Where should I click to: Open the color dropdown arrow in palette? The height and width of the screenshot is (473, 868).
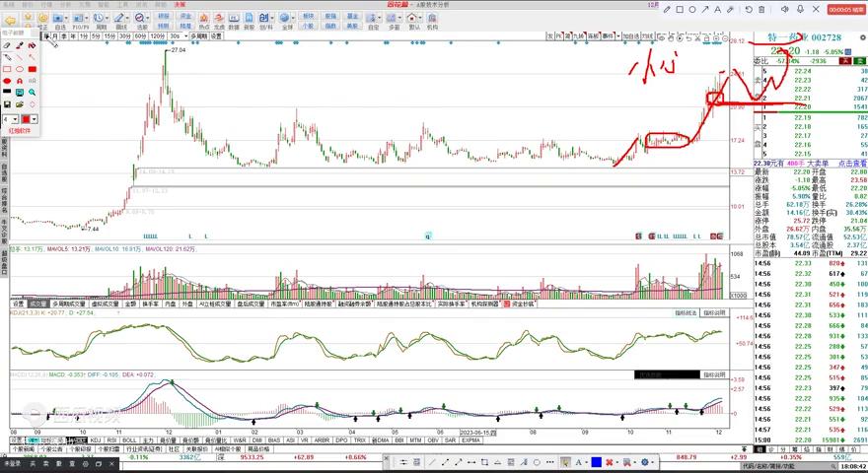pos(35,119)
